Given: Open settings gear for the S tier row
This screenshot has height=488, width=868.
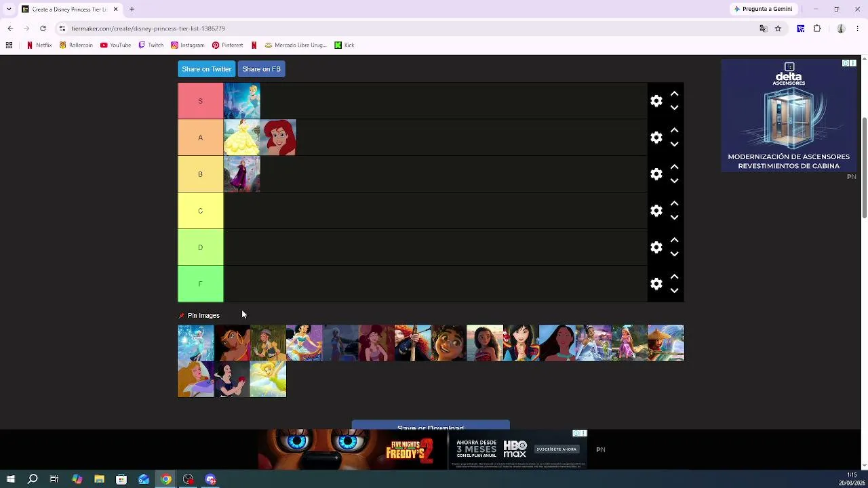Looking at the screenshot, I should (656, 101).
